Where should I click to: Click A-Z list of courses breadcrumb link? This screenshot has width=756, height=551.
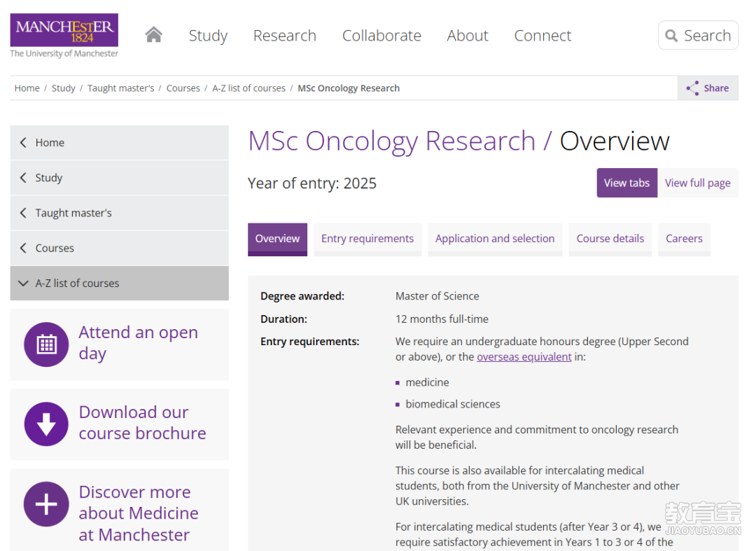pos(248,88)
